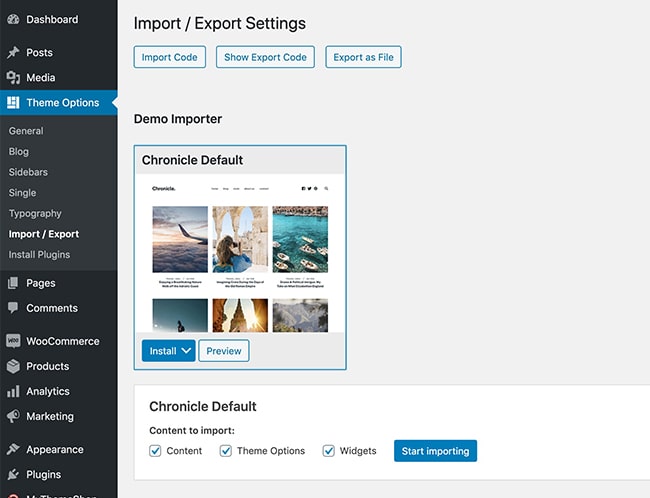
Task: Open Analytics menu item
Action: point(58,391)
